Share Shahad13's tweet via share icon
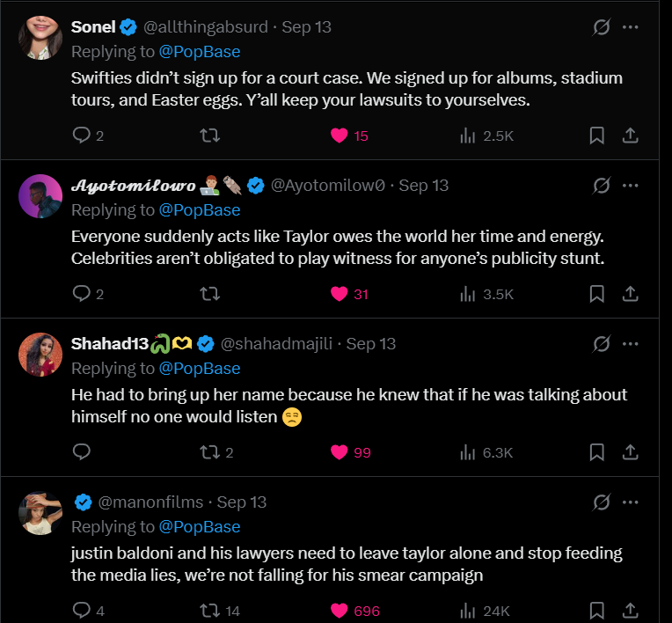672x623 pixels. point(630,452)
